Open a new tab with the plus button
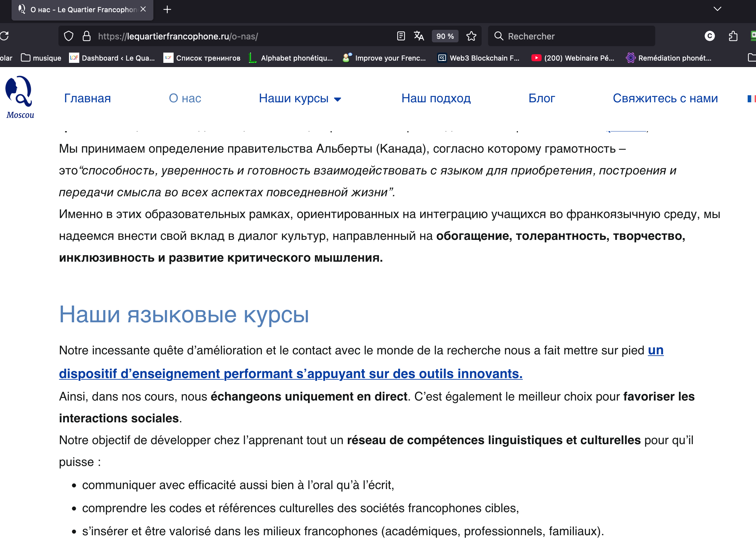The height and width of the screenshot is (549, 756). tap(167, 9)
